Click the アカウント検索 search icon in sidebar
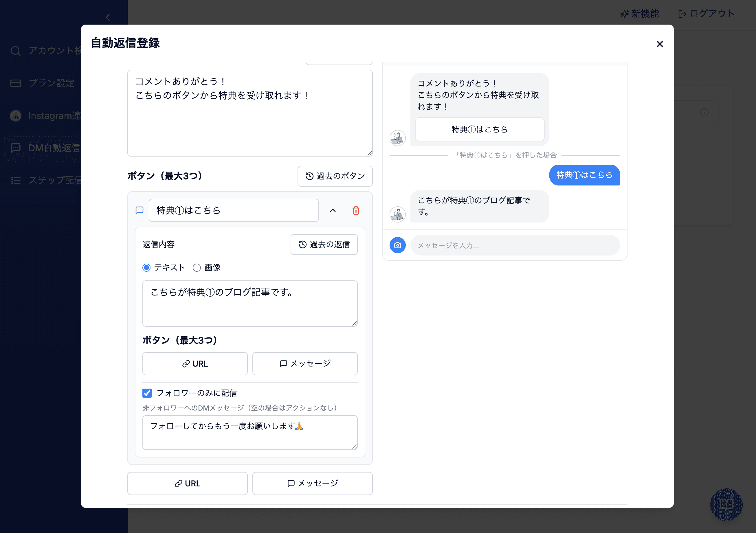This screenshot has height=533, width=756. (x=15, y=51)
